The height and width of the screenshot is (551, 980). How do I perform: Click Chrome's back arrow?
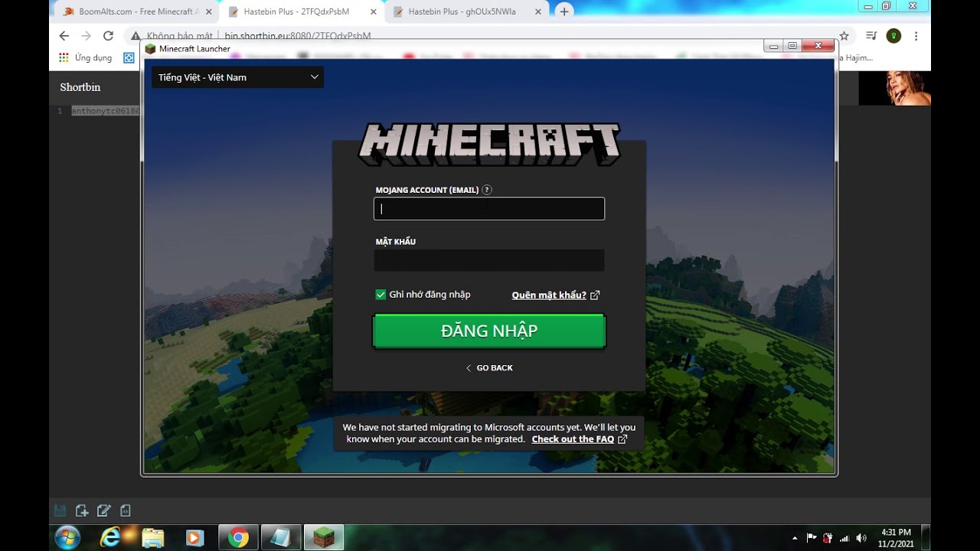pyautogui.click(x=64, y=36)
